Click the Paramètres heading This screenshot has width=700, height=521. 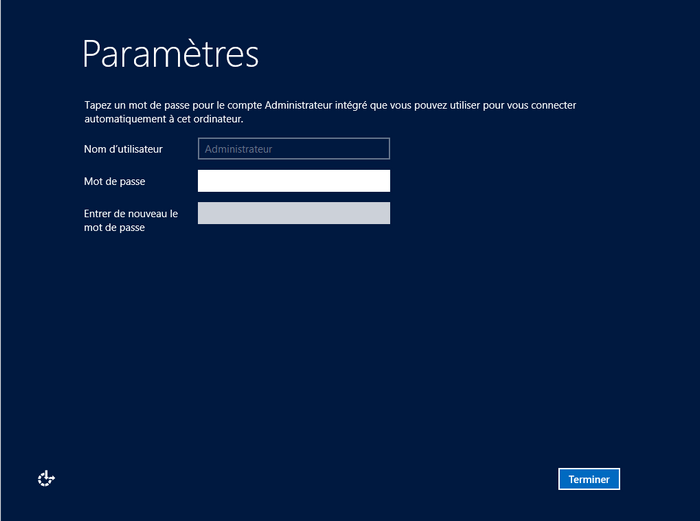point(171,54)
